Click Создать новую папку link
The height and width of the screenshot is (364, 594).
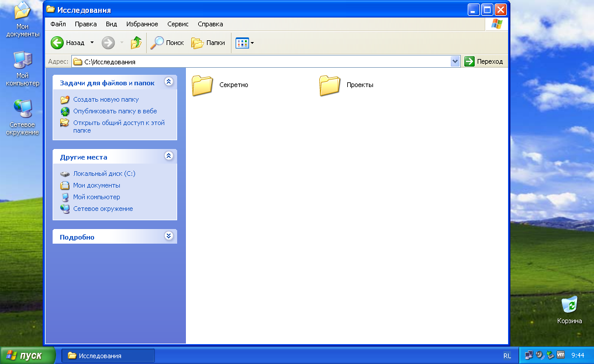click(x=106, y=99)
